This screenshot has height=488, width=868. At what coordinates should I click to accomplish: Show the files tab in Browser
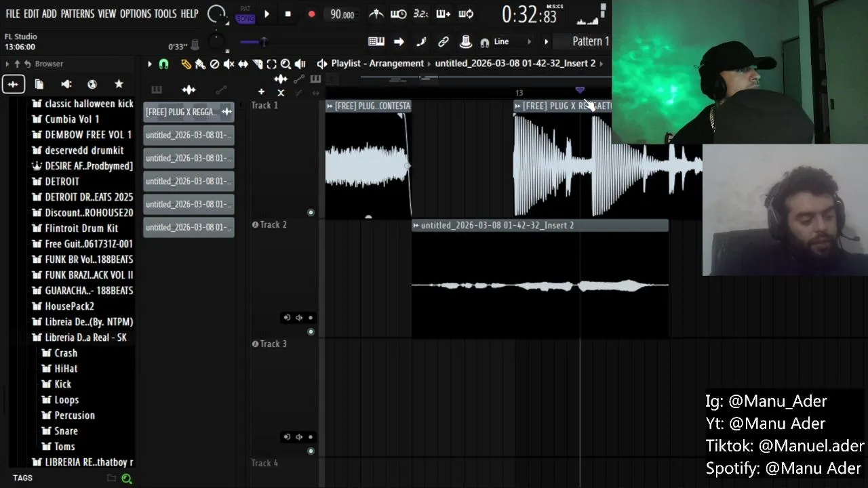pos(39,84)
